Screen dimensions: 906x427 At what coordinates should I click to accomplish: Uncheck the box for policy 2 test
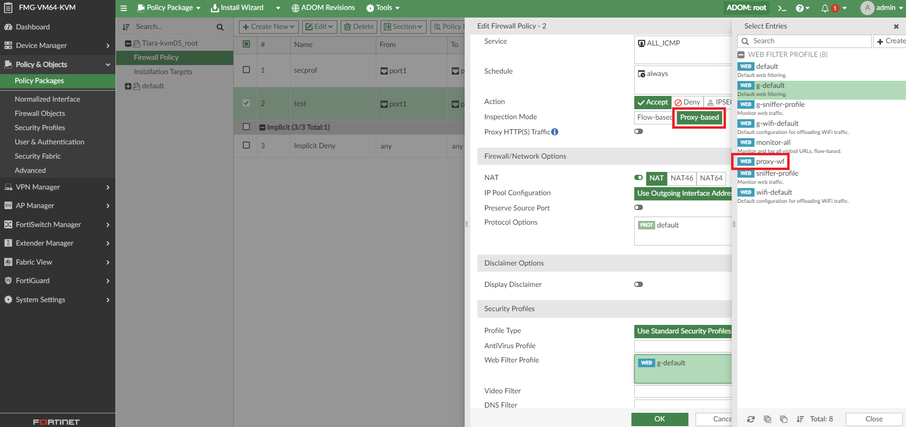click(x=247, y=103)
